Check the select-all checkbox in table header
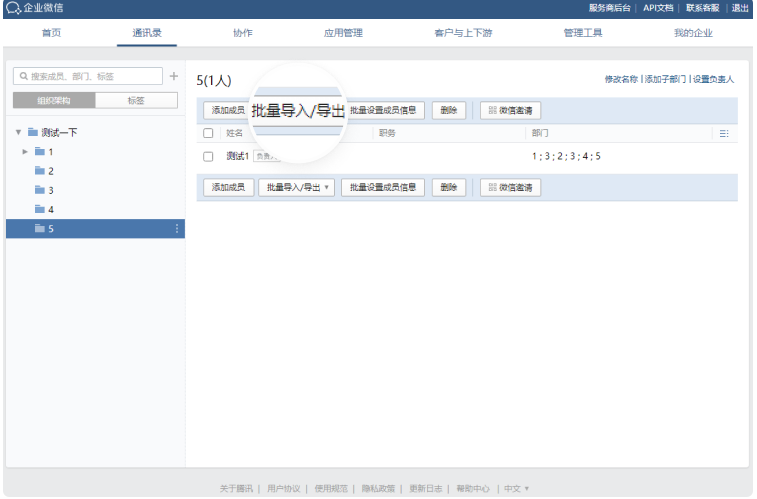 point(208,133)
